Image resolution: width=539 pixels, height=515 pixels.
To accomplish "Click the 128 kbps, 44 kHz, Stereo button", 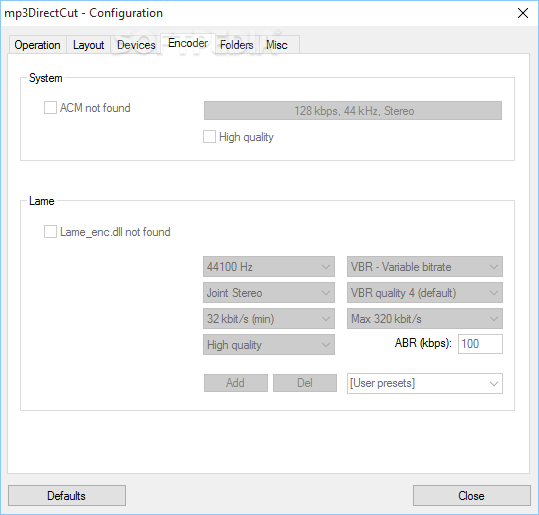I will click(353, 111).
